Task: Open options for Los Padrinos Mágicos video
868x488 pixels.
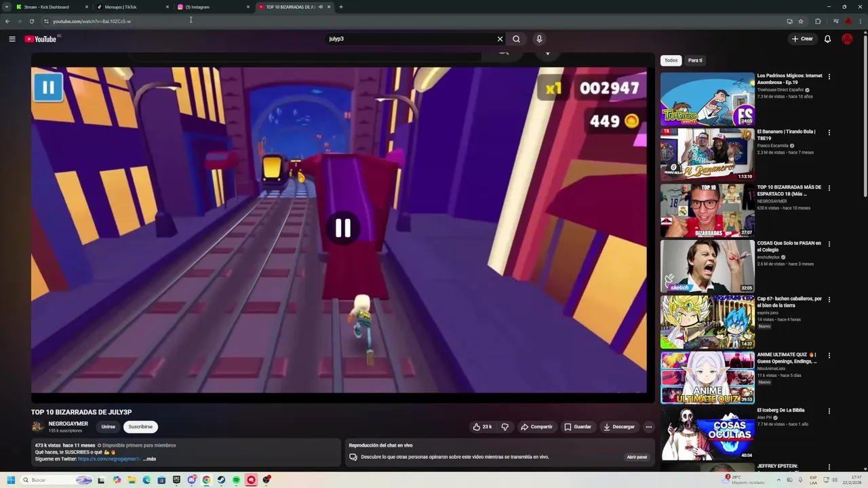Action: (829, 77)
